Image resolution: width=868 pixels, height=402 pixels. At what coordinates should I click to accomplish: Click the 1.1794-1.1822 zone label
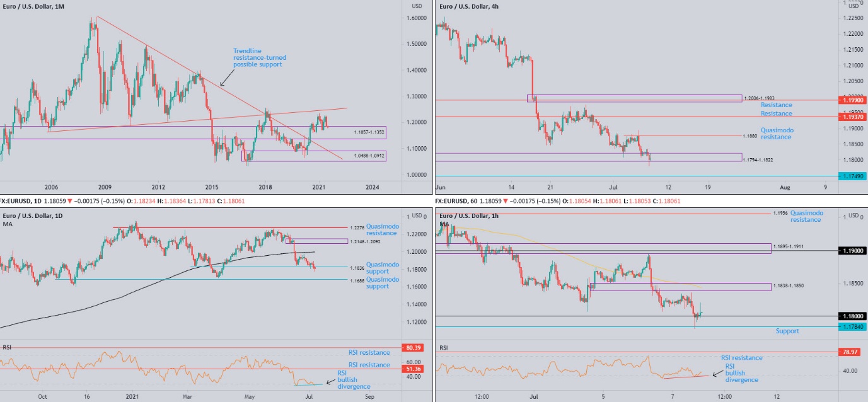758,160
